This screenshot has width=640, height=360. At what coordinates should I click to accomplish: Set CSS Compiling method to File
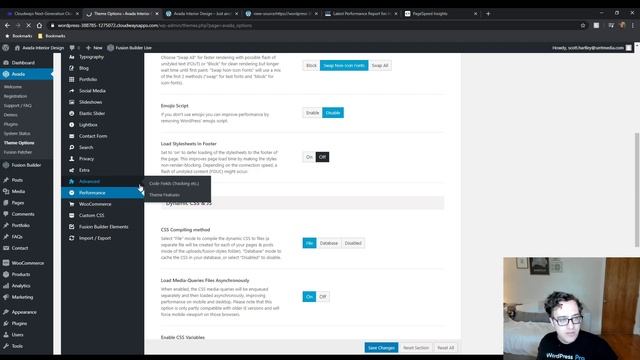click(309, 243)
